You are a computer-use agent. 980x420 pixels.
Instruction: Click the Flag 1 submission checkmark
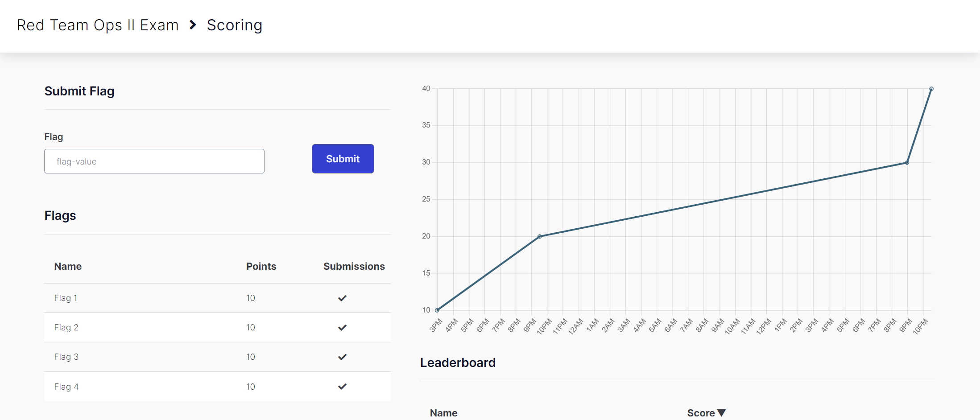342,298
